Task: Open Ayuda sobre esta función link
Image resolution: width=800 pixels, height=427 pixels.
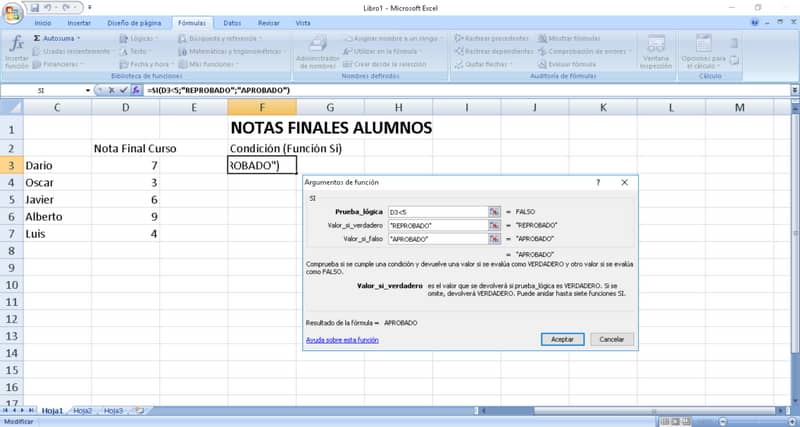Action: [342, 340]
